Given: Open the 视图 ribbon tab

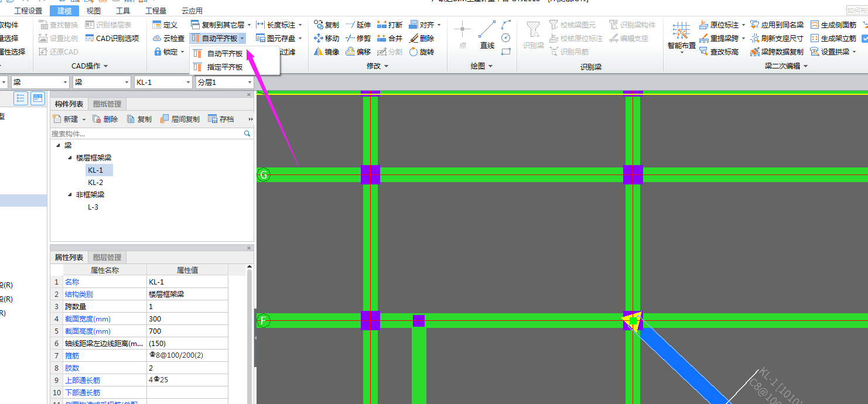Looking at the screenshot, I should click(93, 11).
